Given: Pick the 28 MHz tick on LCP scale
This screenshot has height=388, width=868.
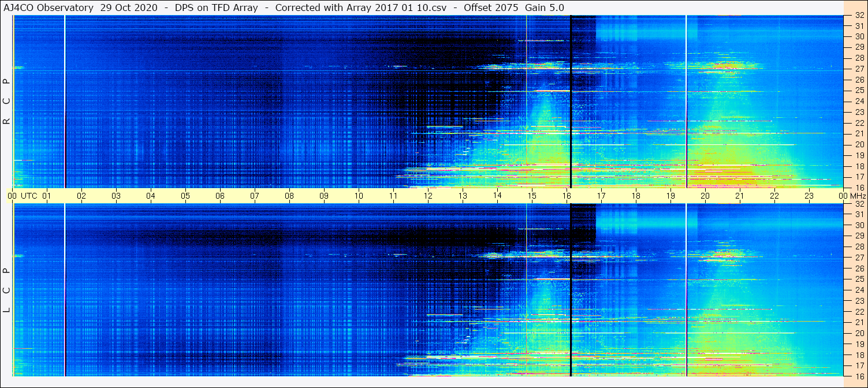Looking at the screenshot, I should [x=859, y=247].
